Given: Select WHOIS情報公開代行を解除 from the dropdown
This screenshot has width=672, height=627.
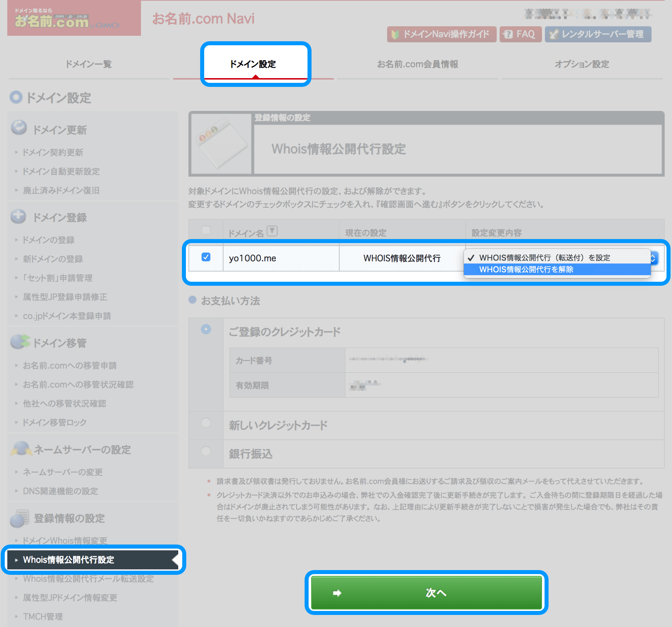Looking at the screenshot, I should (527, 270).
